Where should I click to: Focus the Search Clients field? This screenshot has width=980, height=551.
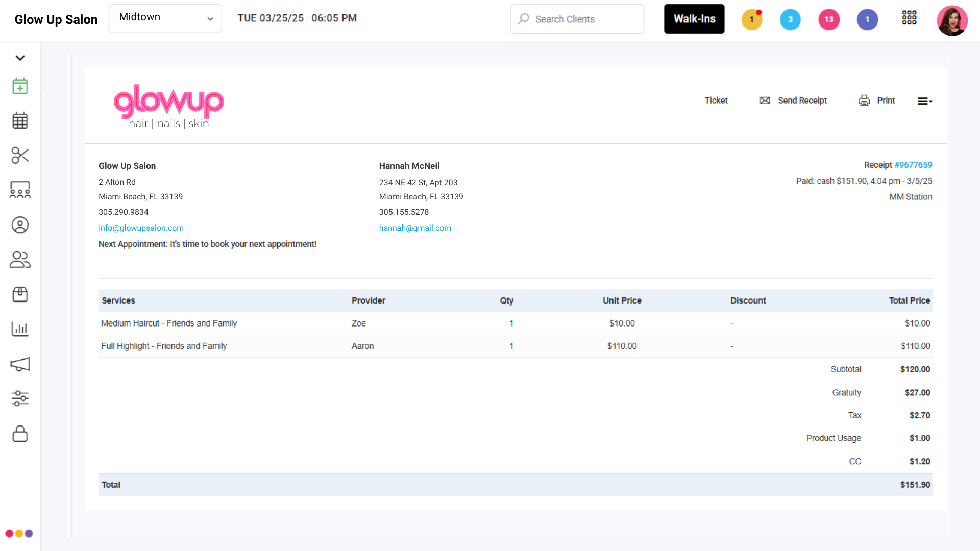(577, 19)
